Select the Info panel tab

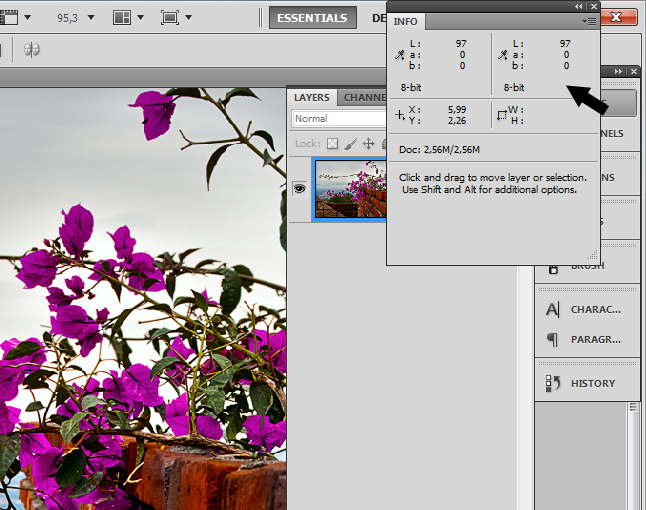coord(405,21)
